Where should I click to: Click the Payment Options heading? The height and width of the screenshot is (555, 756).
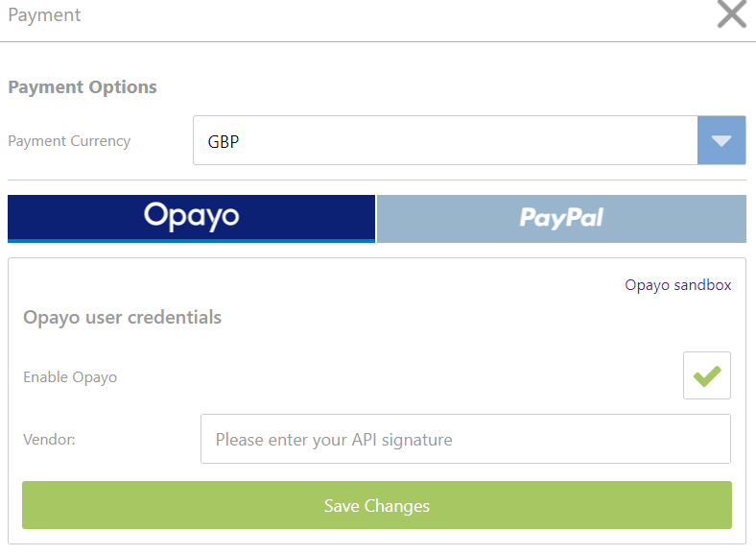coord(83,86)
